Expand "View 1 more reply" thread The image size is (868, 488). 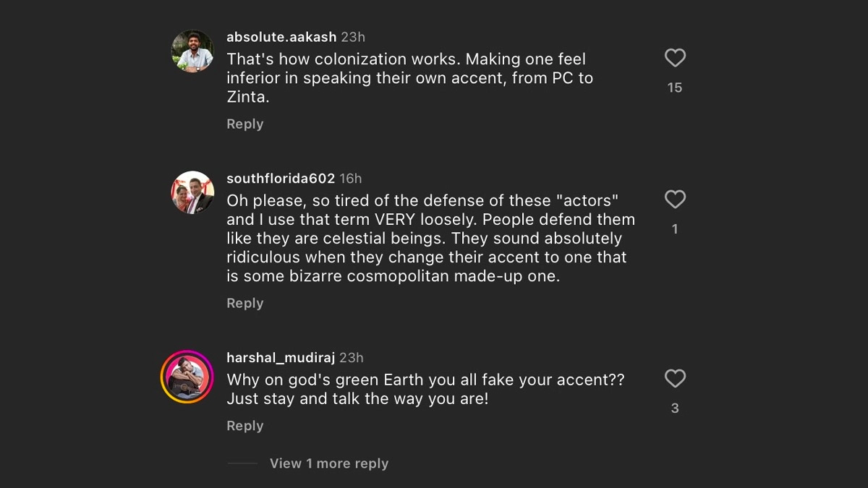click(x=328, y=463)
